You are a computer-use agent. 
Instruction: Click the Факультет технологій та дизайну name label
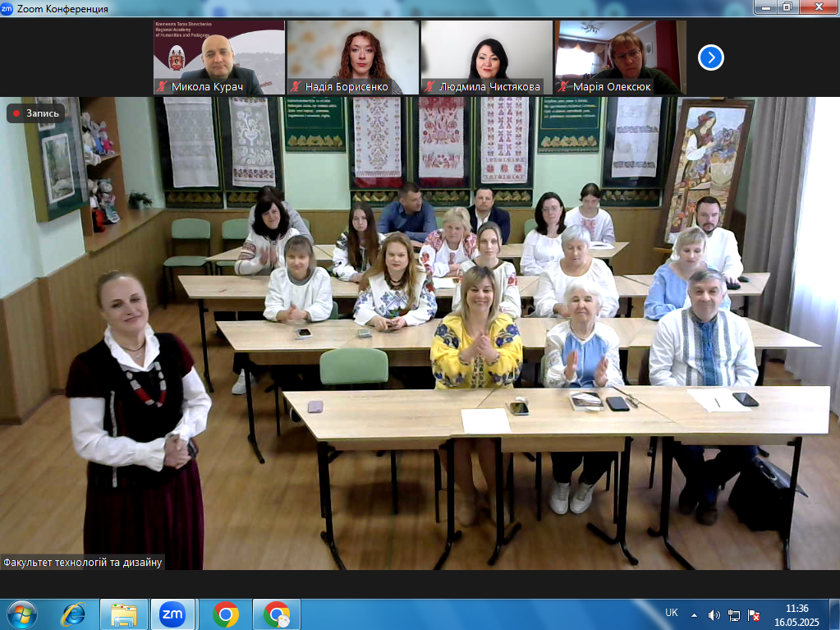tap(82, 563)
